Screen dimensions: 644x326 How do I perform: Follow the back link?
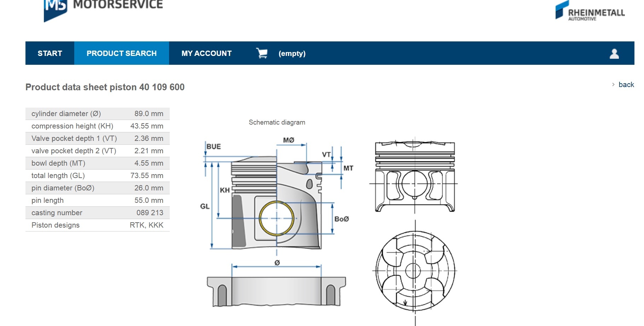(x=626, y=85)
